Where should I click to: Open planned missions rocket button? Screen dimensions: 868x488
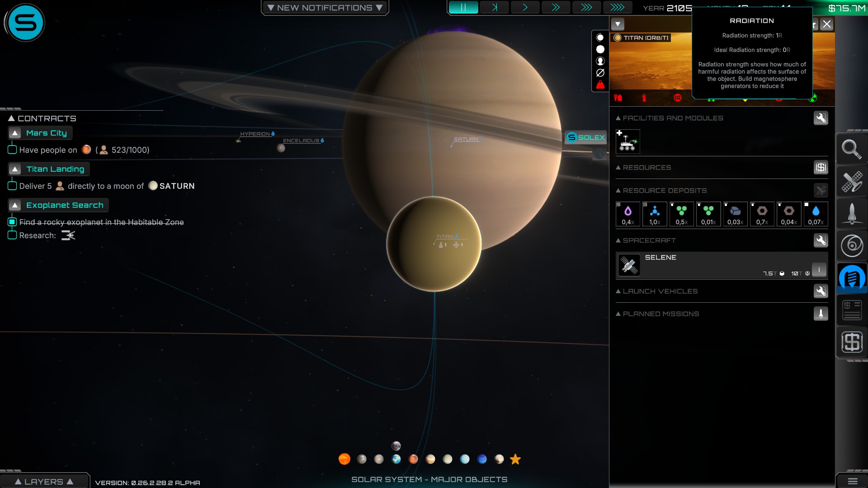[821, 314]
